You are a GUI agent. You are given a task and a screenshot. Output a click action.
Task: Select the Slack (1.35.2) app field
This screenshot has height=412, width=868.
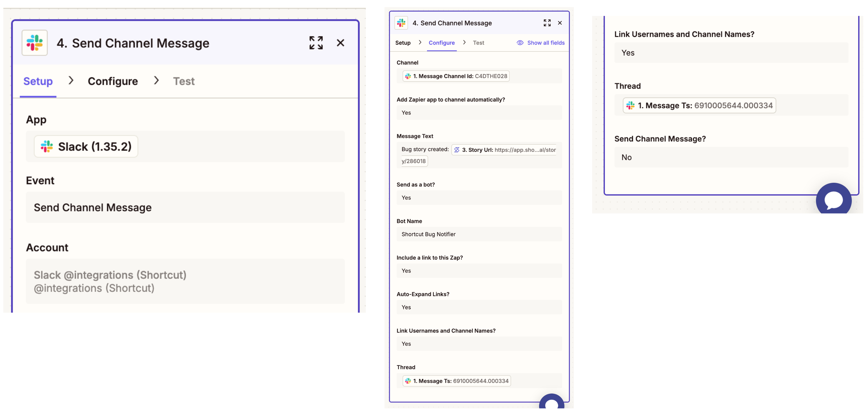pyautogui.click(x=86, y=146)
